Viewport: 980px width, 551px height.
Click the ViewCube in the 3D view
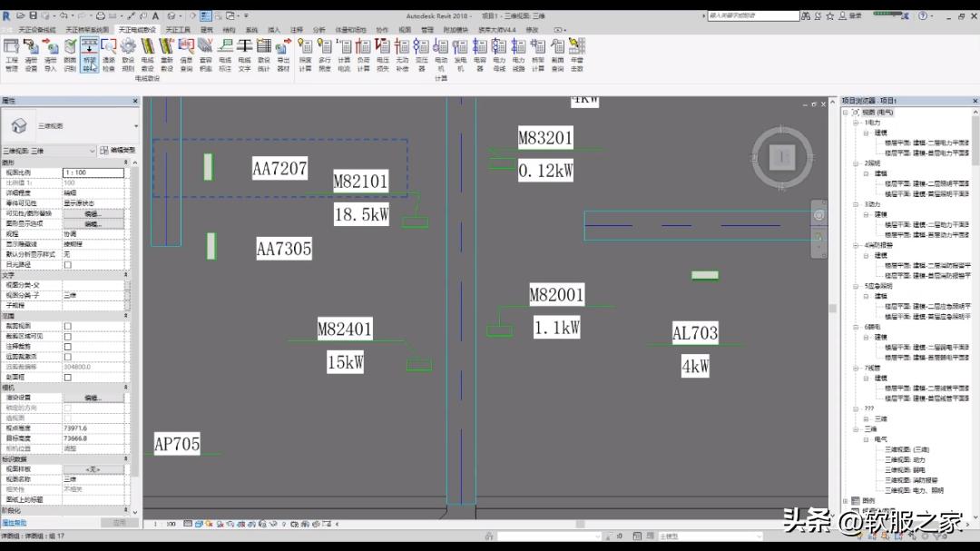pos(782,158)
